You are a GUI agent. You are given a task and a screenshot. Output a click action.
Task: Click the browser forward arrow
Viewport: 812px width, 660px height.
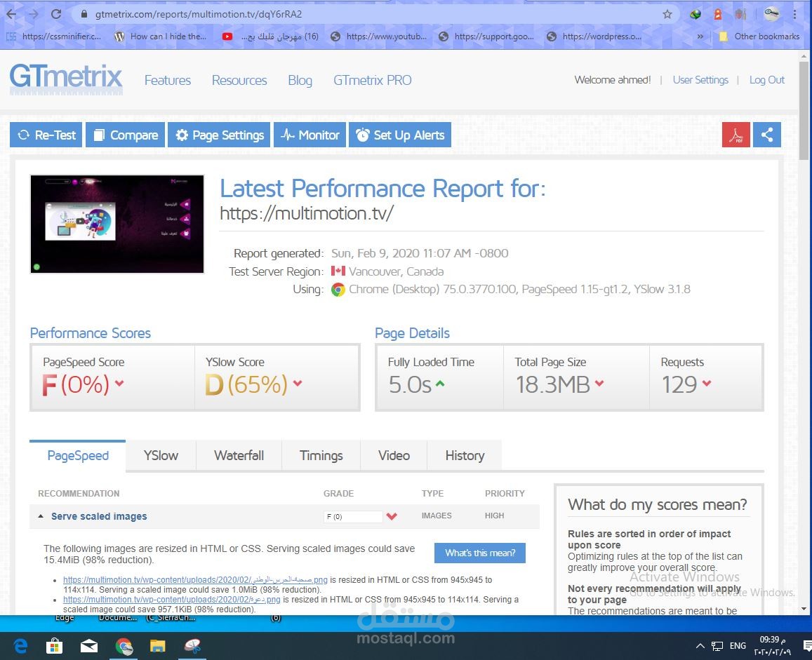click(x=34, y=14)
